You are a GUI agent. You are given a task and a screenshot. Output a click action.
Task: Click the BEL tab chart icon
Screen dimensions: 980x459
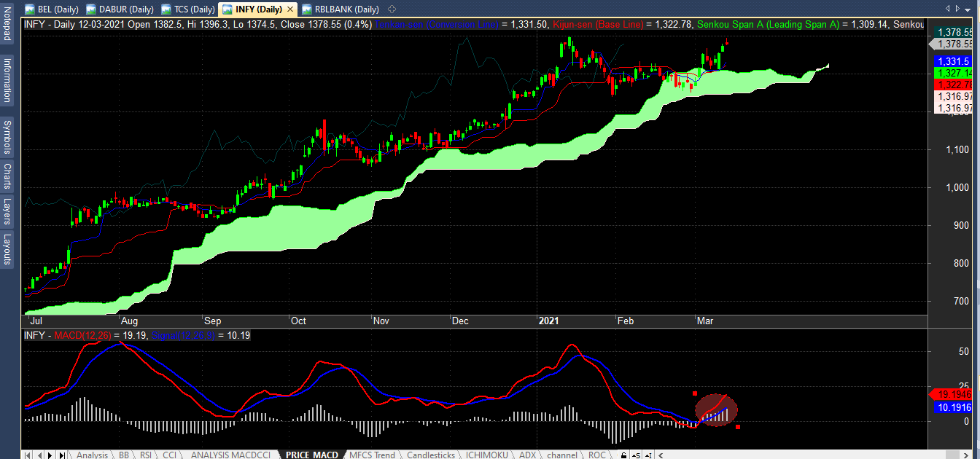pos(30,9)
